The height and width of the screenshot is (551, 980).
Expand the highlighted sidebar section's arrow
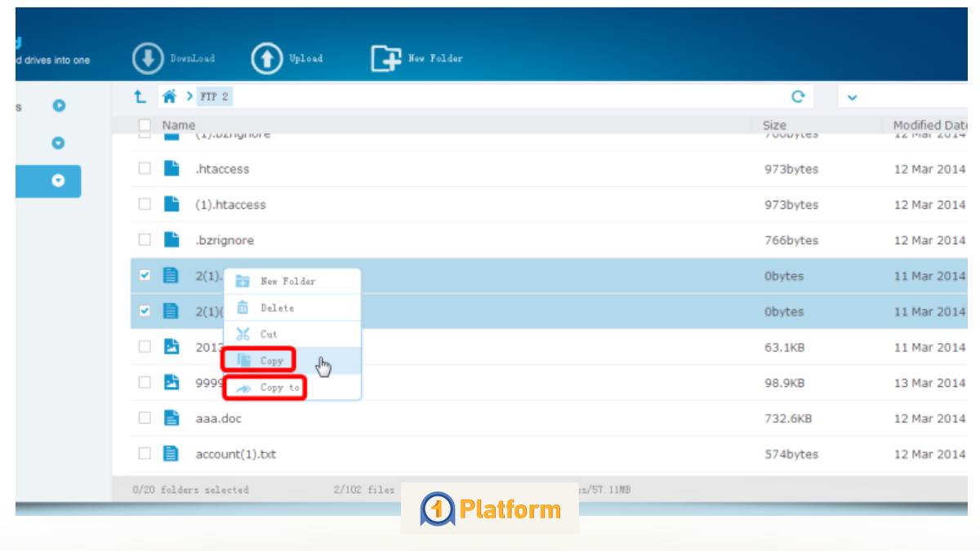click(x=56, y=181)
